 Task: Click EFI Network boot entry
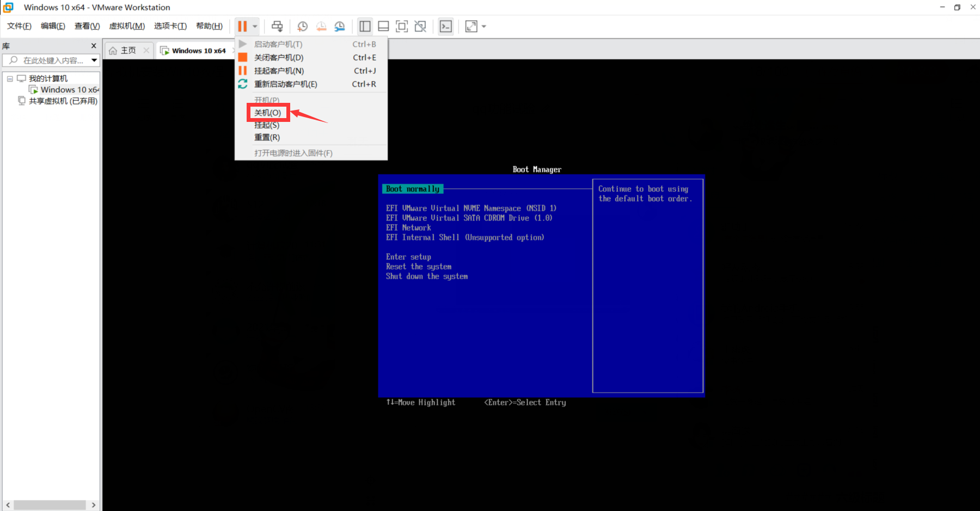408,228
